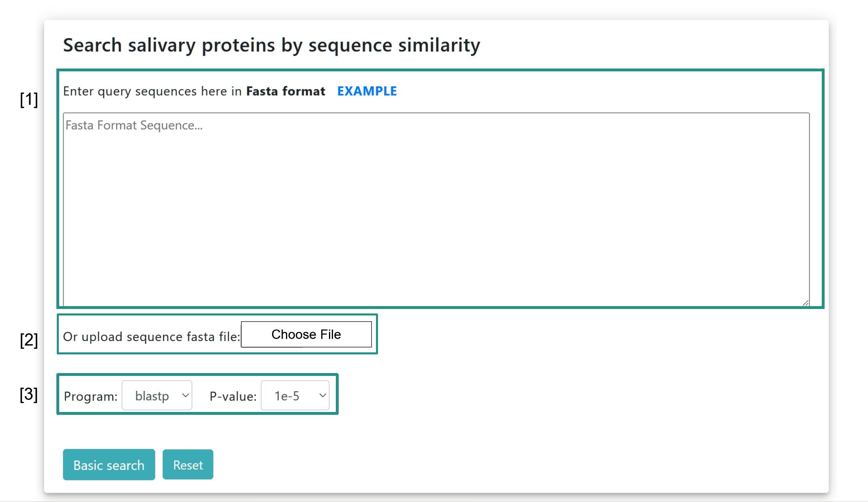The image size is (868, 502).
Task: Open the P-value 1e-5 dropdown
Action: coord(295,395)
